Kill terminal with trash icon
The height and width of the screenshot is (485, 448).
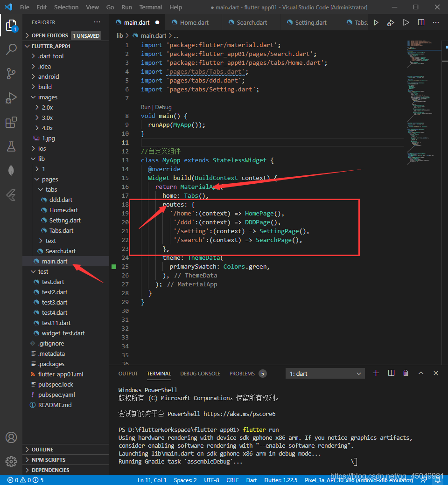406,374
